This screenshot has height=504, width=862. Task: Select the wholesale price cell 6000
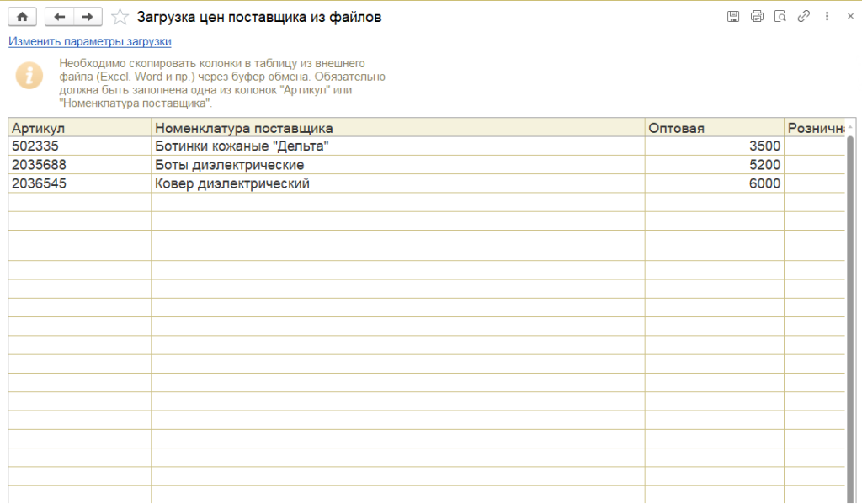[x=714, y=183]
